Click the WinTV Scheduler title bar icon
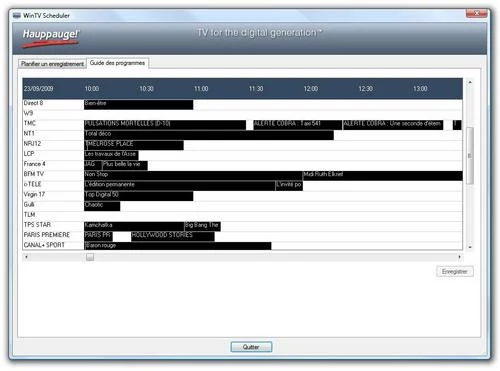The height and width of the screenshot is (371, 500). click(17, 15)
